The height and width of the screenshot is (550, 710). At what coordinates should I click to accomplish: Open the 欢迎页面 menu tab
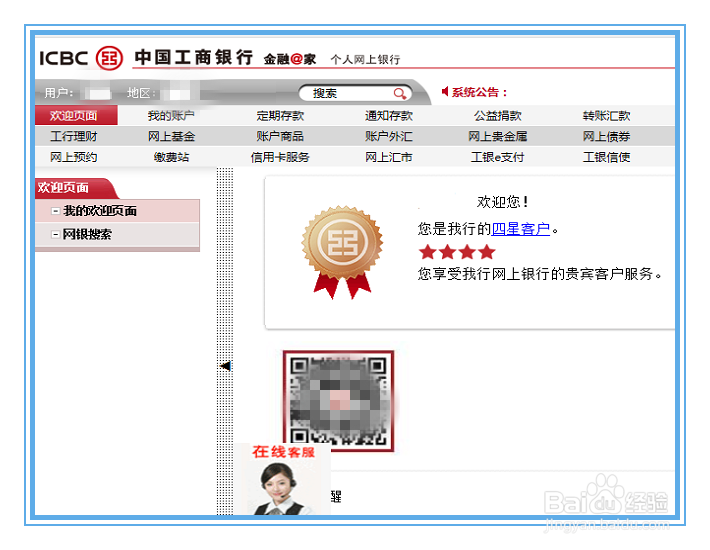pos(76,115)
